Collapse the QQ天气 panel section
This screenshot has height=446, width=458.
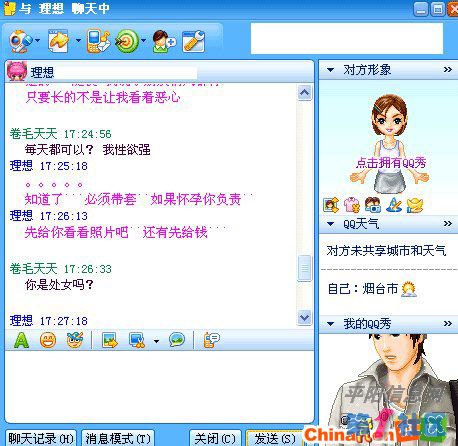point(330,224)
